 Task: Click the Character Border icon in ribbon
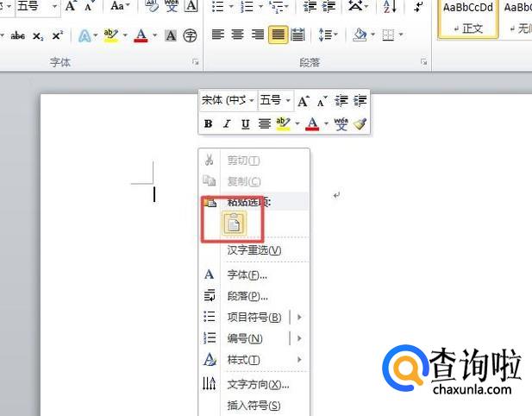pos(191,6)
